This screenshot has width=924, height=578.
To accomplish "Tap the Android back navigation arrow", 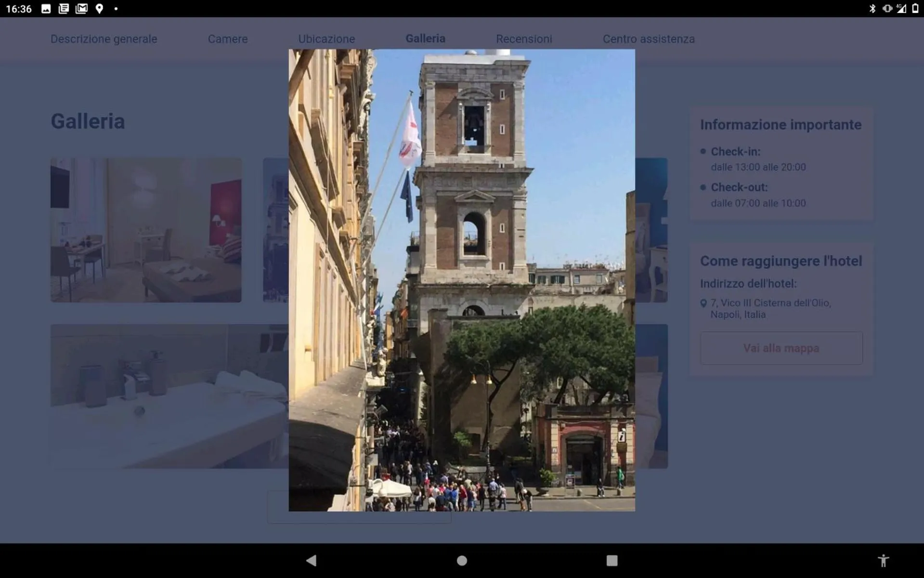I will tap(312, 560).
